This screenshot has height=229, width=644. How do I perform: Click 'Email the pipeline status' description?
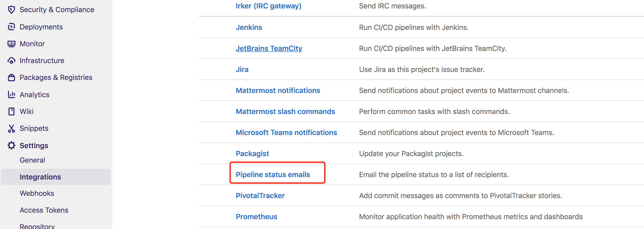coord(434,175)
